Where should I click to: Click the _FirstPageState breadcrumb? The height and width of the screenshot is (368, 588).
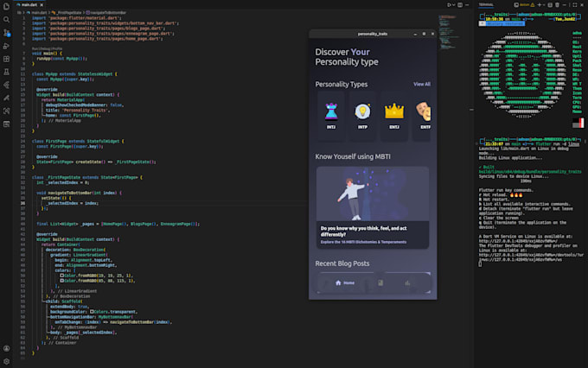[x=67, y=13]
